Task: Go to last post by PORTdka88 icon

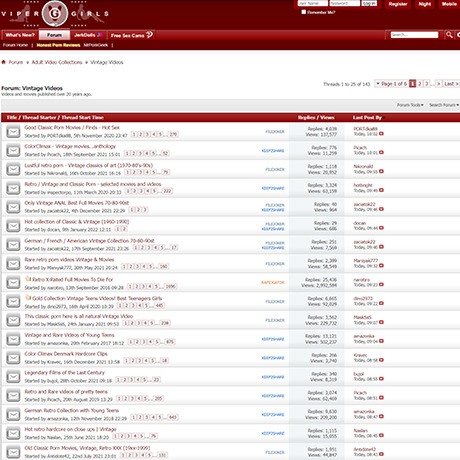Action: 381,134
